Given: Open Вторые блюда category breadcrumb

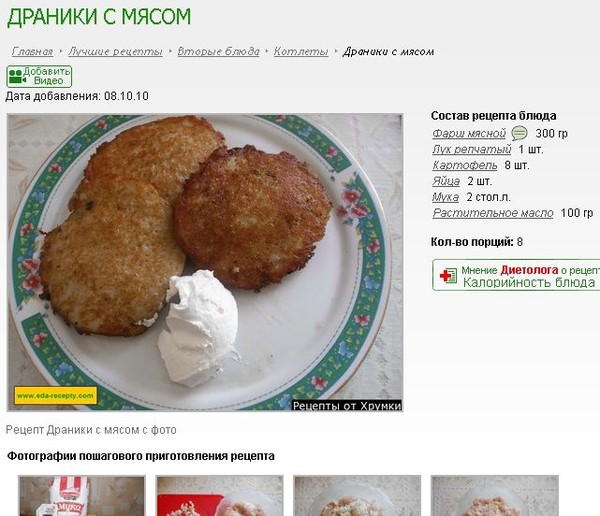Looking at the screenshot, I should coord(218,51).
